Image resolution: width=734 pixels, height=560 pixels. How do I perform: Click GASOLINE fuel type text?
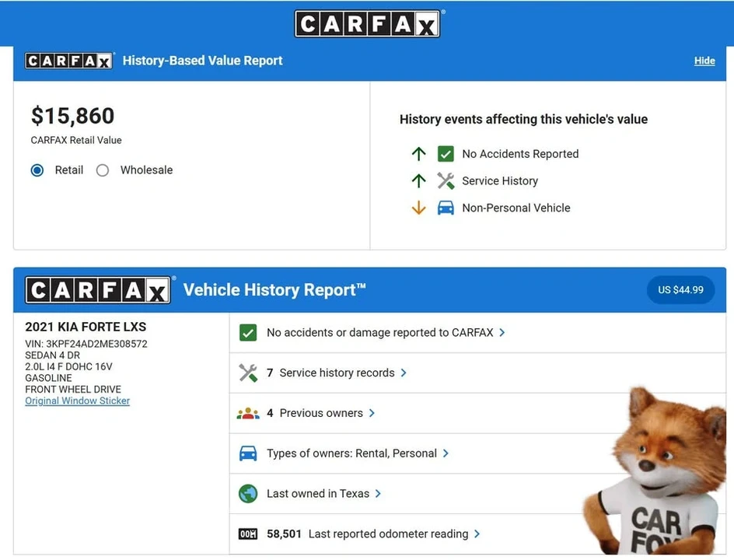49,378
